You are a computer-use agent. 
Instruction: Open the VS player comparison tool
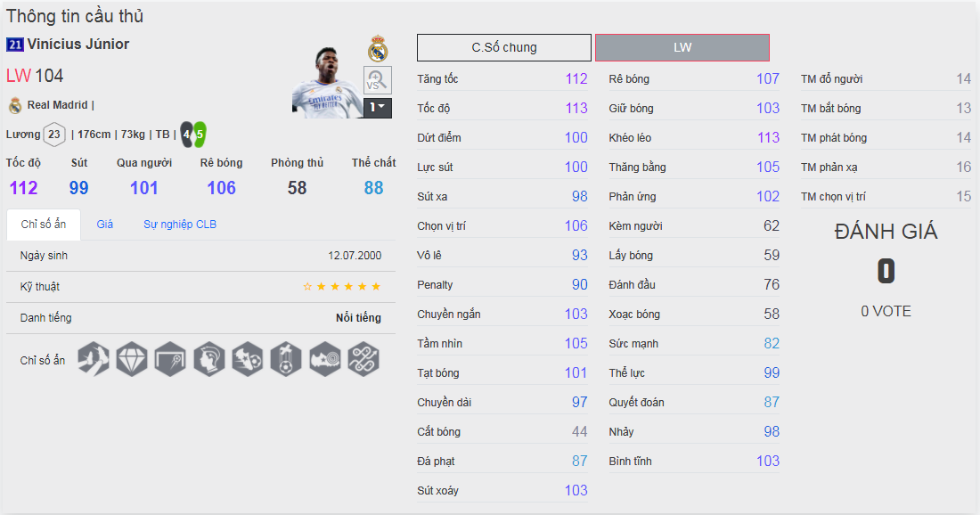(x=378, y=80)
